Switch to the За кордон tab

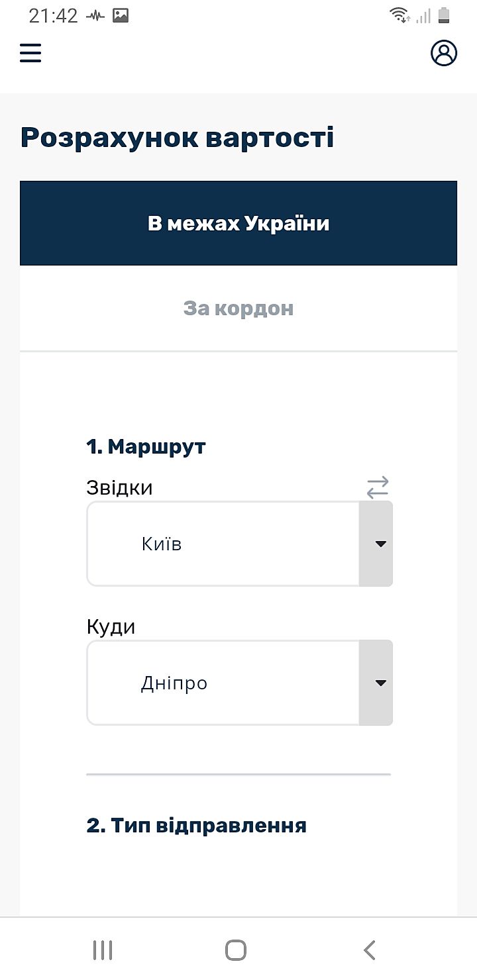click(x=238, y=308)
